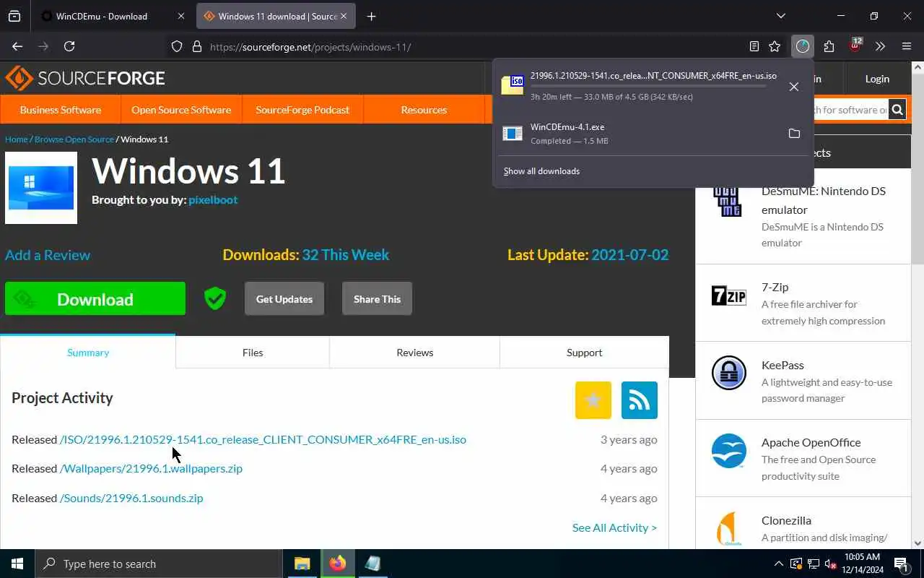Image resolution: width=924 pixels, height=578 pixels.
Task: Open DeSmuME: Nintendo DS emulator project
Action: pos(824,200)
